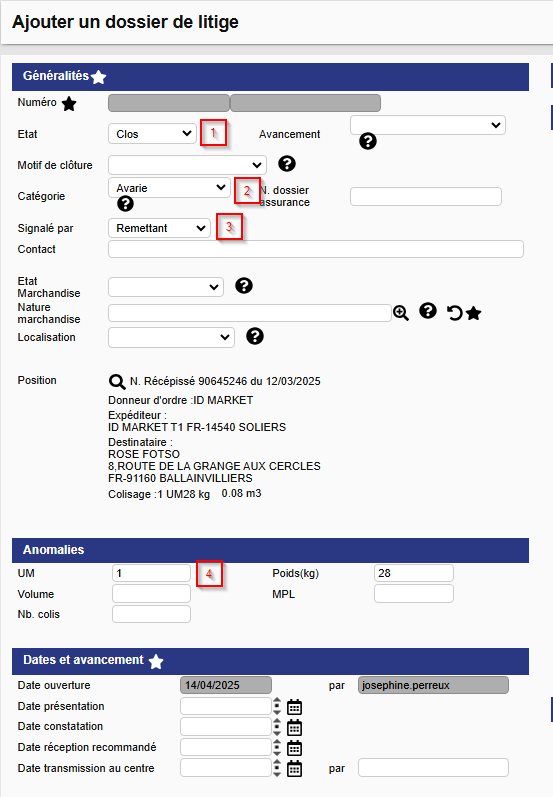
Task: Open help for Motif de clôture
Action: [287, 164]
